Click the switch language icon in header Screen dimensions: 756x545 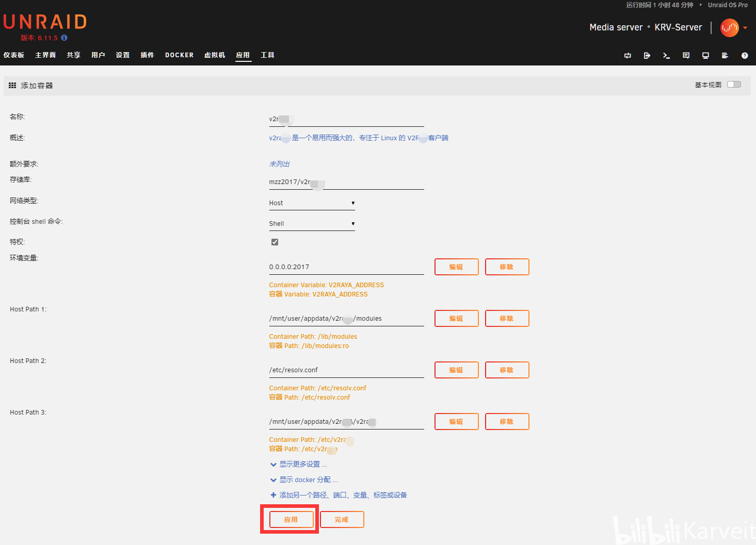tap(628, 56)
